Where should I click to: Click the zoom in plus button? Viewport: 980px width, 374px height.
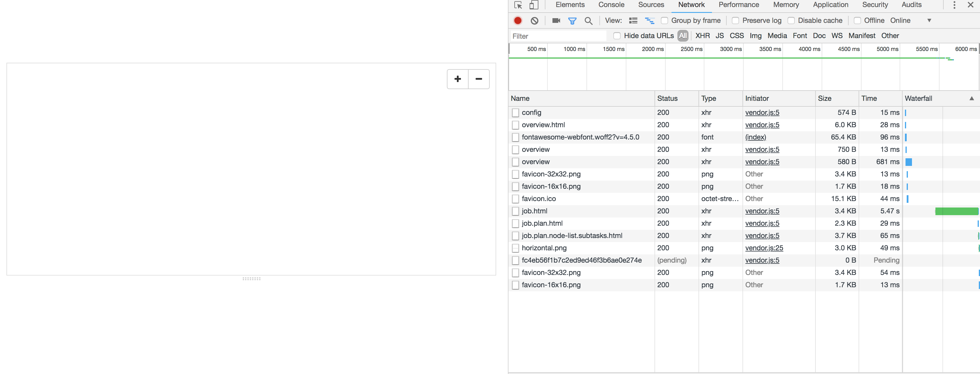(x=458, y=79)
